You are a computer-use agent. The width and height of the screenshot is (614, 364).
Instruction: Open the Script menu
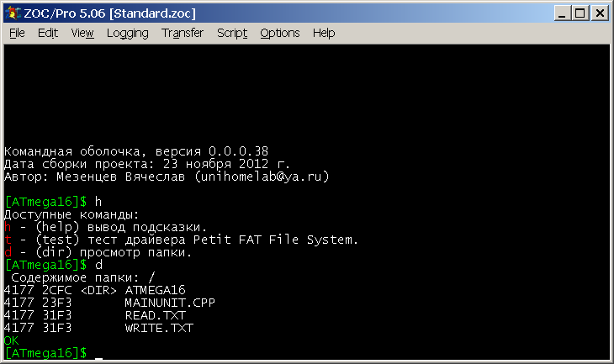tap(232, 33)
